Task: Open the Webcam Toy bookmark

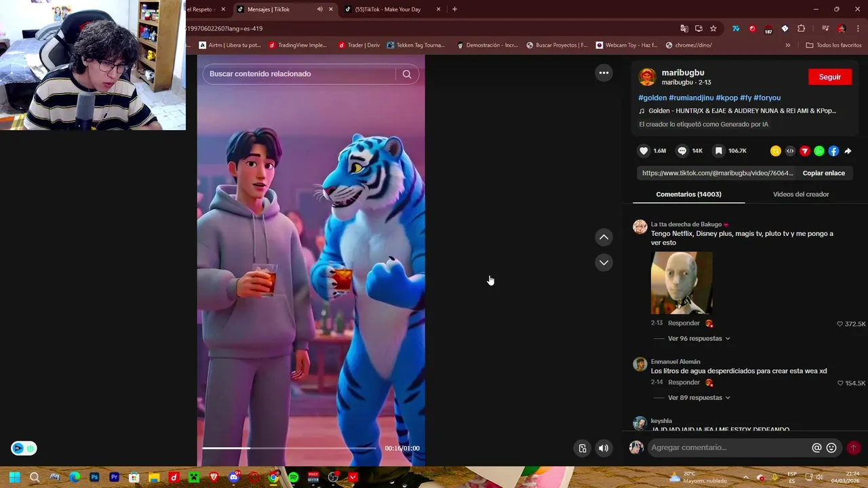Action: (x=627, y=45)
